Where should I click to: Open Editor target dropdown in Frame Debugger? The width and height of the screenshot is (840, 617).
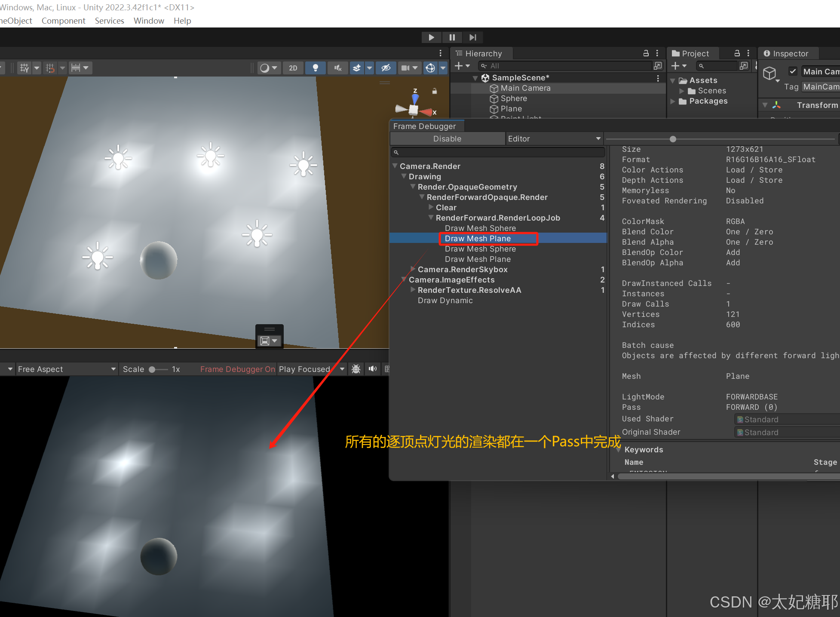coord(554,139)
